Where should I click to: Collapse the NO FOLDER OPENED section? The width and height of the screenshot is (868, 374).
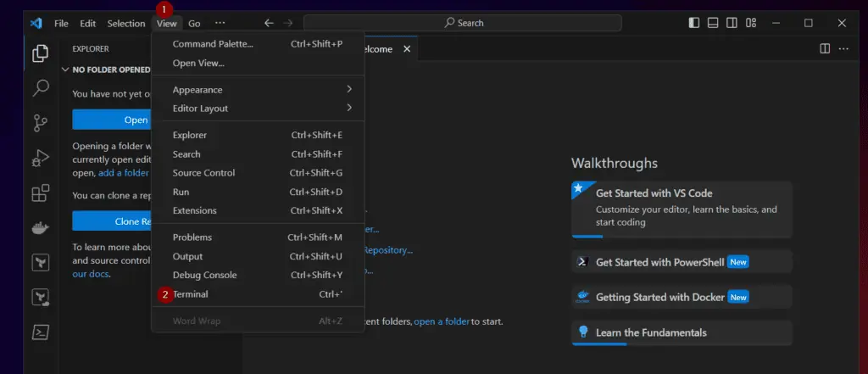click(x=106, y=70)
